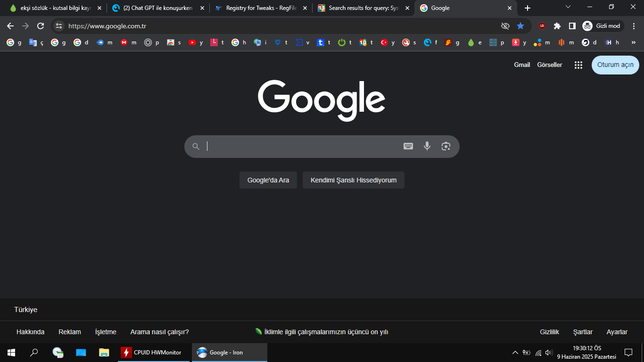This screenshot has width=644, height=362.
Task: Open the Reklam footer link
Action: pos(70,332)
